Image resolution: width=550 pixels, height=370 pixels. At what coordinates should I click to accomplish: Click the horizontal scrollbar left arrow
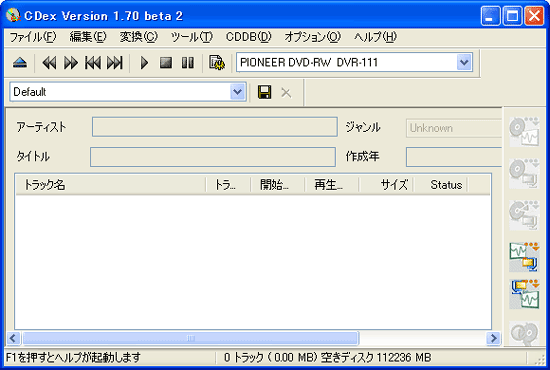point(13,338)
